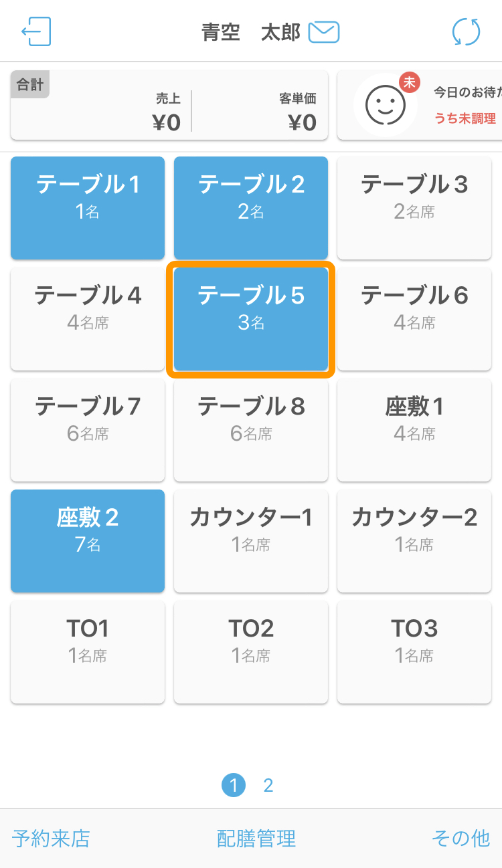Select occupied テーブル1 tile
This screenshot has width=502, height=868.
pos(88,208)
